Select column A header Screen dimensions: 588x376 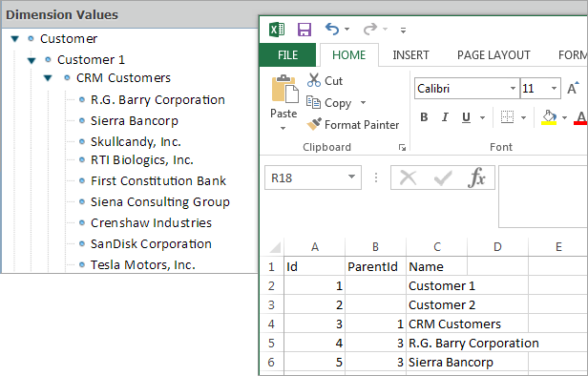click(315, 247)
